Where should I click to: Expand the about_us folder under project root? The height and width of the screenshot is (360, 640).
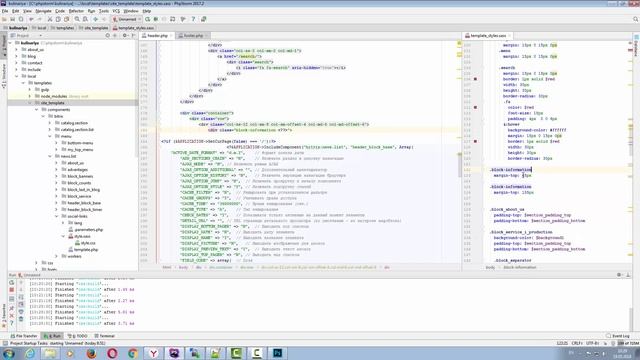click(16, 49)
